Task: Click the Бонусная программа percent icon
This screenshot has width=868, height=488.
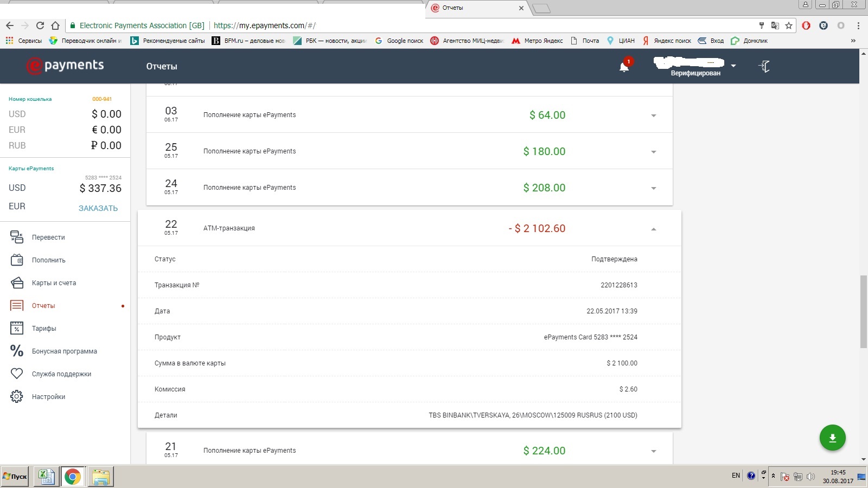Action: tap(17, 351)
